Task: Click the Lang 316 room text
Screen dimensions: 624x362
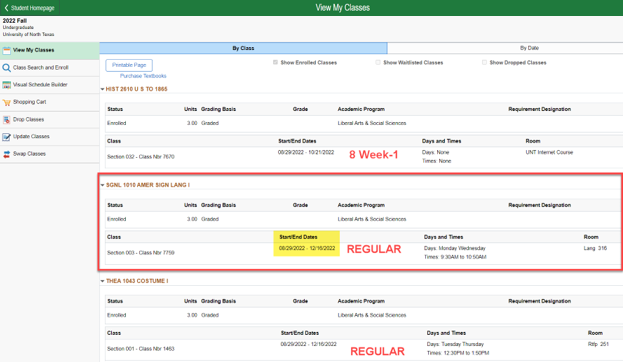Action: [595, 248]
